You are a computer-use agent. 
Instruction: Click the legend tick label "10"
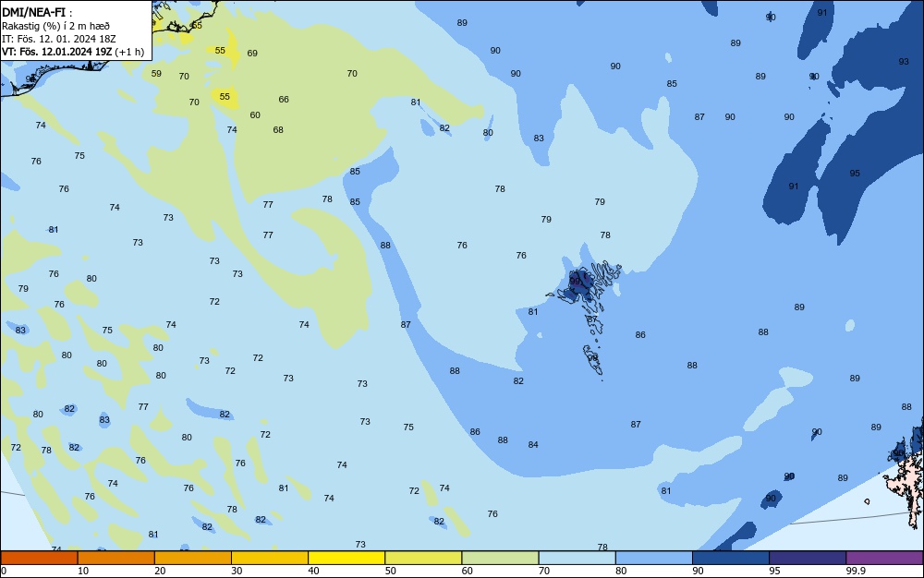point(83,571)
